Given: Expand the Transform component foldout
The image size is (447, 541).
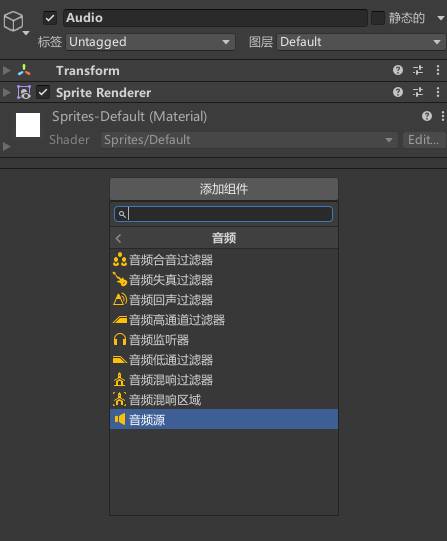Looking at the screenshot, I should 6,70.
